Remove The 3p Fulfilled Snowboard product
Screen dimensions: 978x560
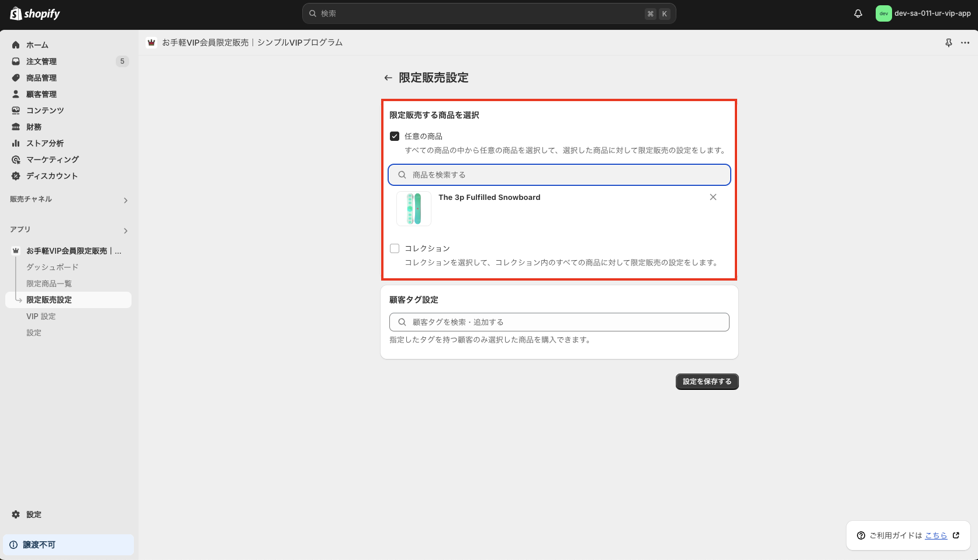click(x=713, y=197)
